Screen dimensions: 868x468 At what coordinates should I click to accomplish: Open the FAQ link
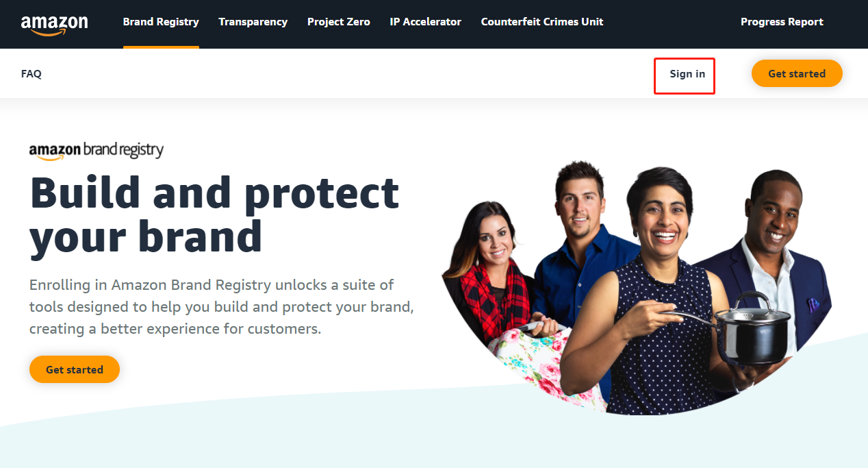pyautogui.click(x=31, y=74)
